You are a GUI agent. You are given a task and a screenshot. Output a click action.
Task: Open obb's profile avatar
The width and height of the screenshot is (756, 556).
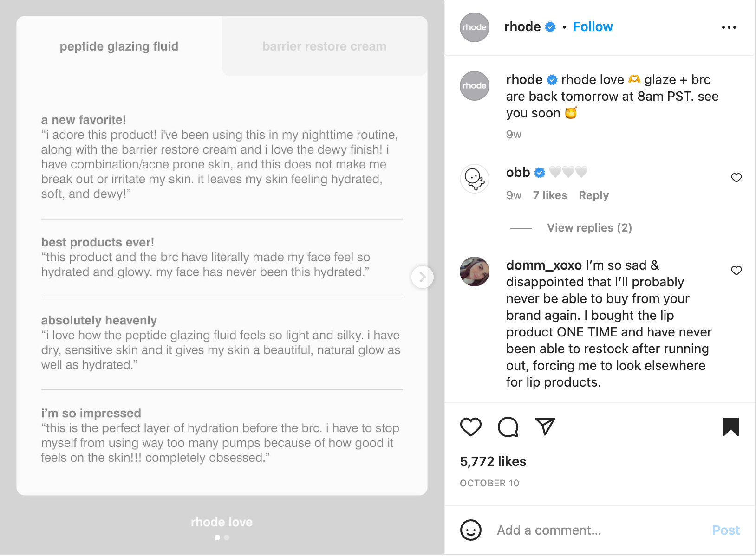pos(474,179)
